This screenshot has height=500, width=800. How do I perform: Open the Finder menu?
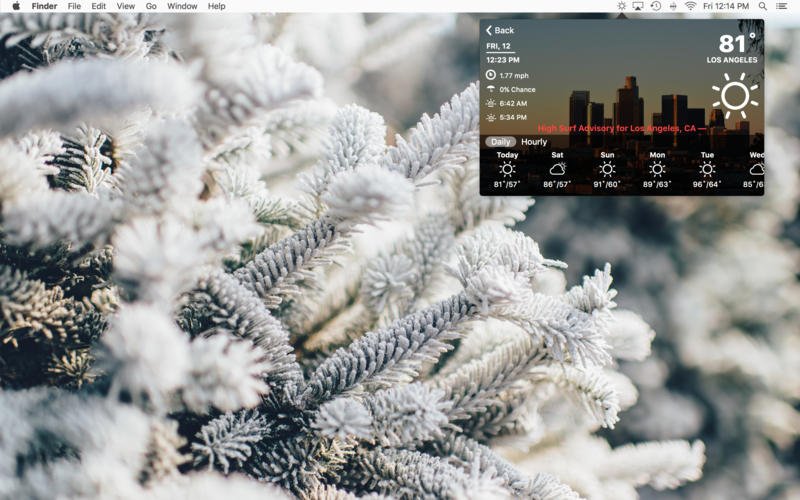[44, 6]
